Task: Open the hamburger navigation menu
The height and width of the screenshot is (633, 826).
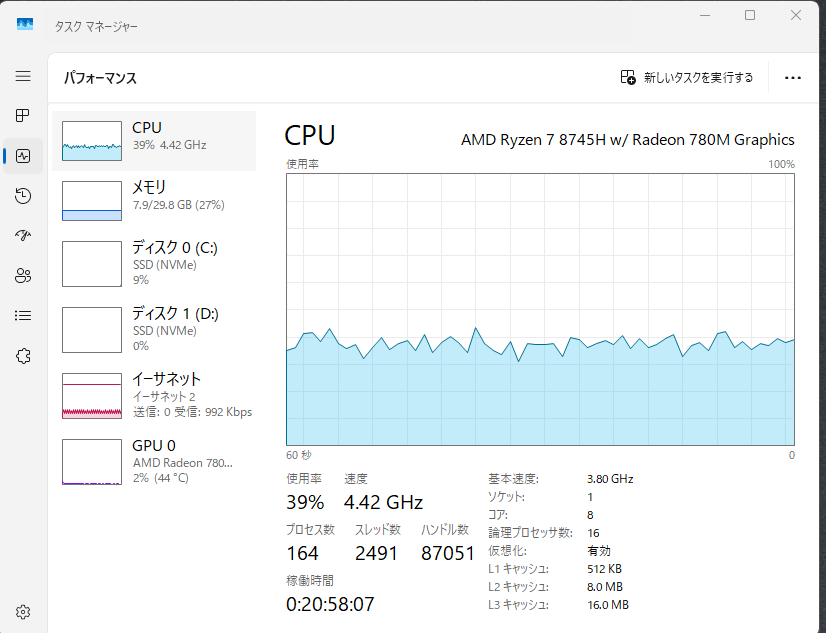Action: tap(23, 76)
